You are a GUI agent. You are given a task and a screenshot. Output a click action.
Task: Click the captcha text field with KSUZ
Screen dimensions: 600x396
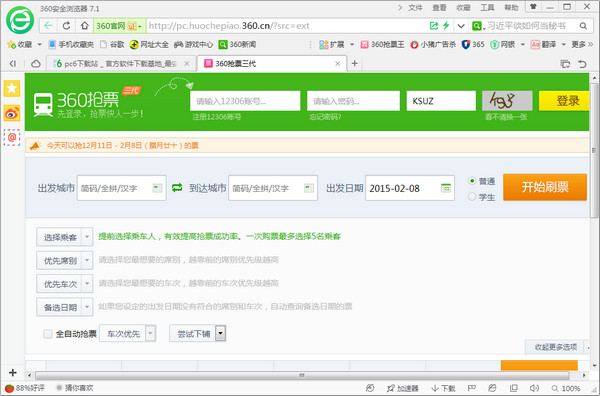pyautogui.click(x=441, y=101)
